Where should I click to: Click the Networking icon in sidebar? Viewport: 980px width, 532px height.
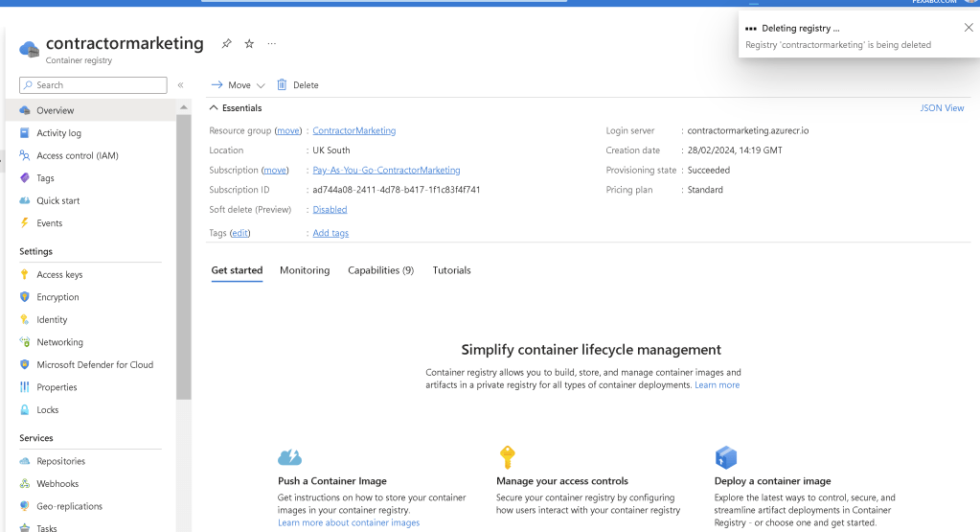point(24,342)
